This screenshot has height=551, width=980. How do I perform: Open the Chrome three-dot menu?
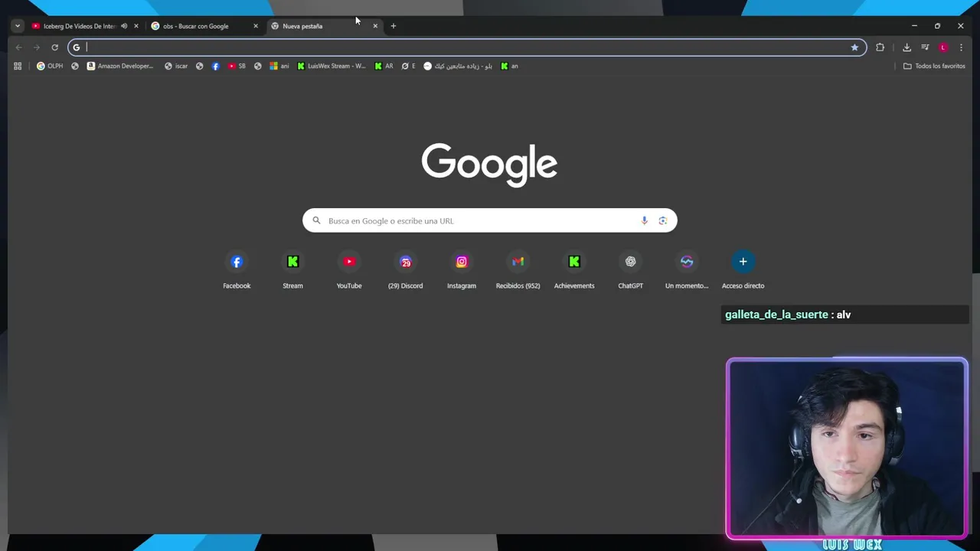coord(961,47)
